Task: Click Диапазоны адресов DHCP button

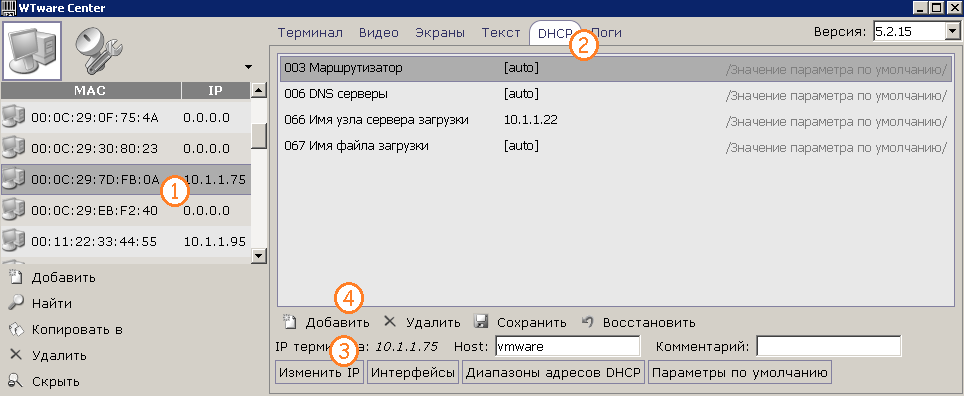Action: [x=554, y=372]
